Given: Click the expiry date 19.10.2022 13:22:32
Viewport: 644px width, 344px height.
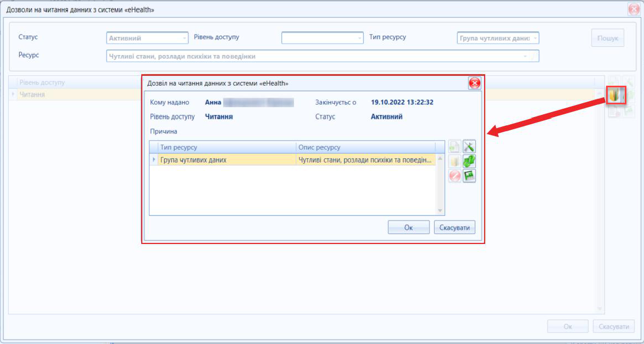Looking at the screenshot, I should coord(402,102).
